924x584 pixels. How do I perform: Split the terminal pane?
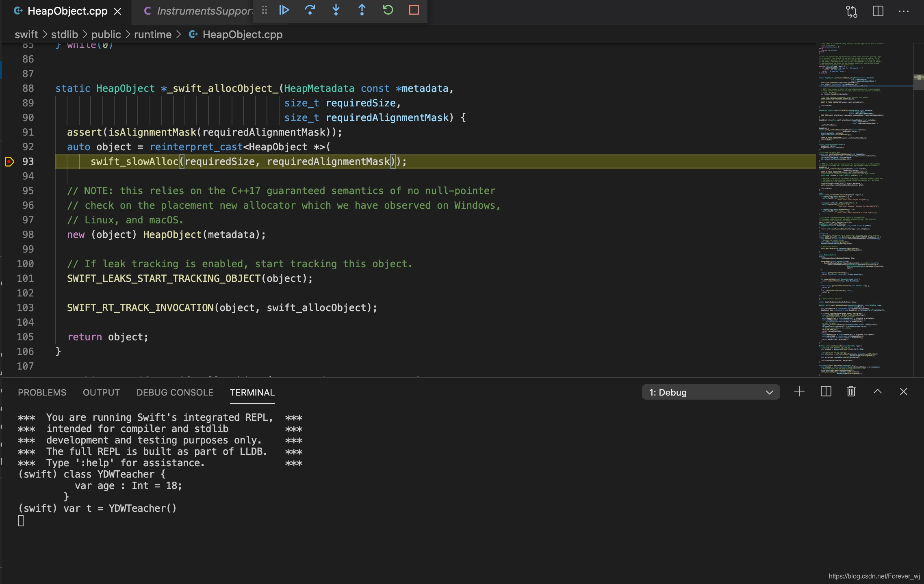tap(826, 391)
